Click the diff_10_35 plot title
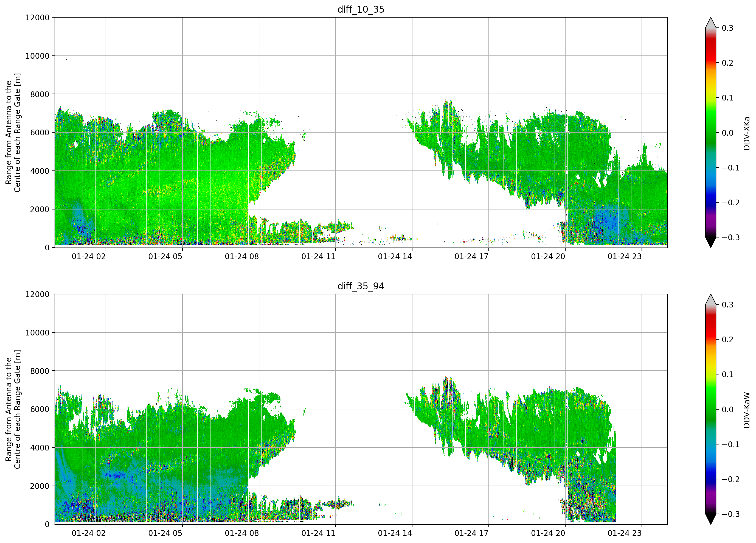The width and height of the screenshot is (756, 543). [361, 9]
